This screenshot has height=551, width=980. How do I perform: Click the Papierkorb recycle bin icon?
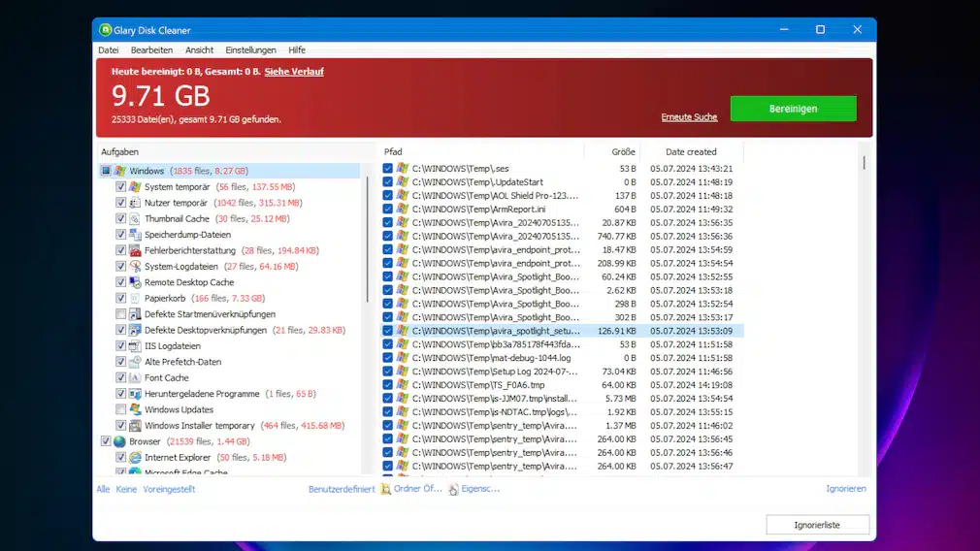pyautogui.click(x=135, y=298)
